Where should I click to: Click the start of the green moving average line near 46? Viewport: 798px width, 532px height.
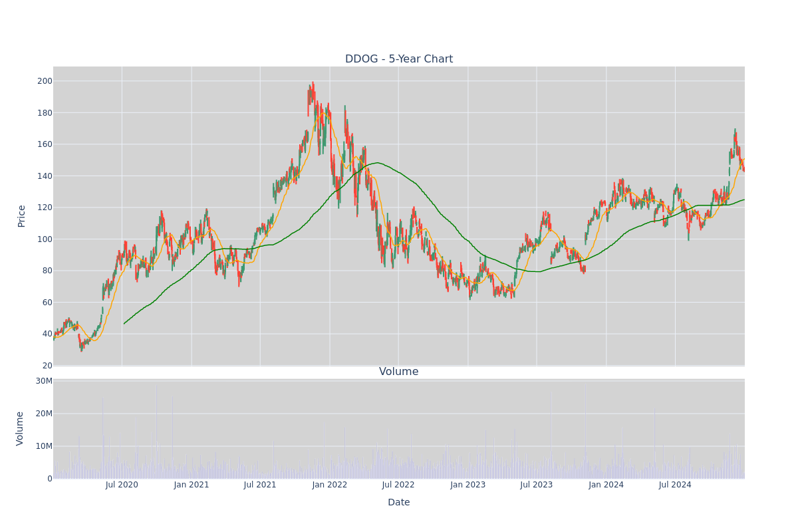click(x=124, y=324)
